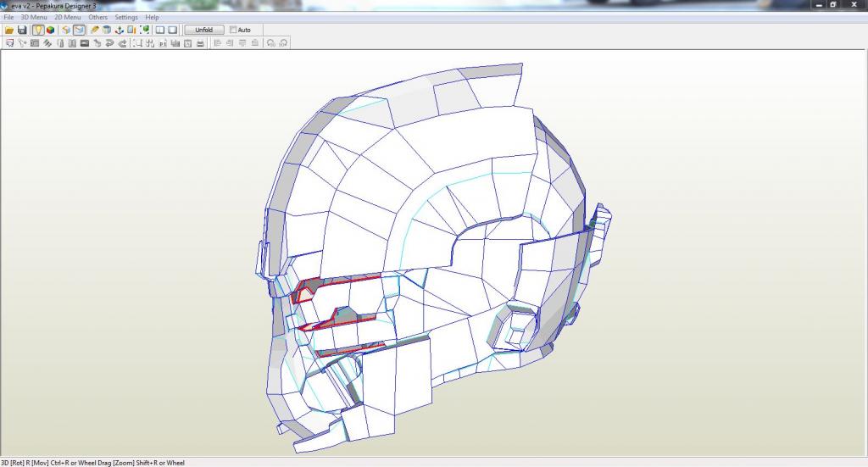Click the P1 page icon
The image size is (868, 467).
[x=162, y=43]
